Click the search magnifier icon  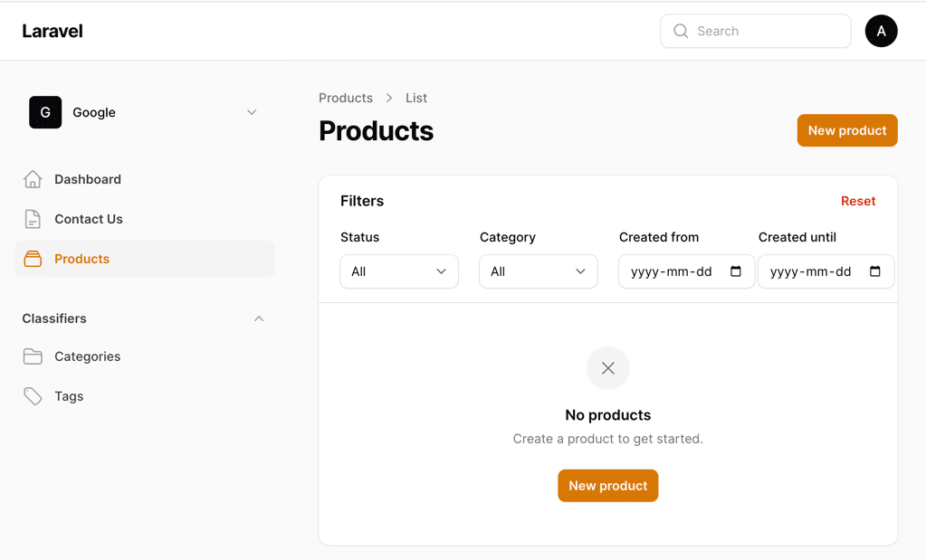pos(680,31)
